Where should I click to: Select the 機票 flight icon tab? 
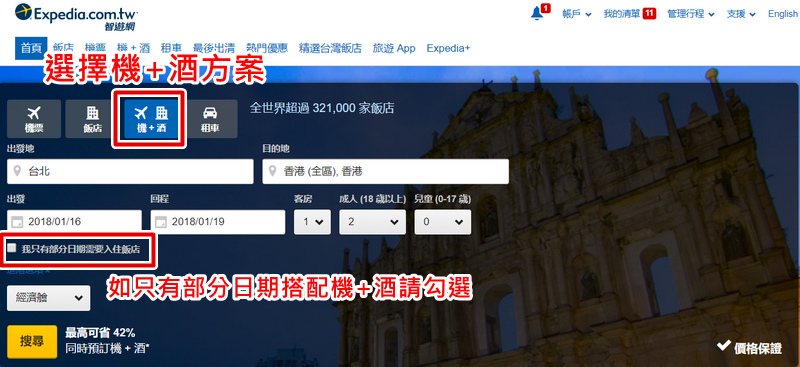34,119
